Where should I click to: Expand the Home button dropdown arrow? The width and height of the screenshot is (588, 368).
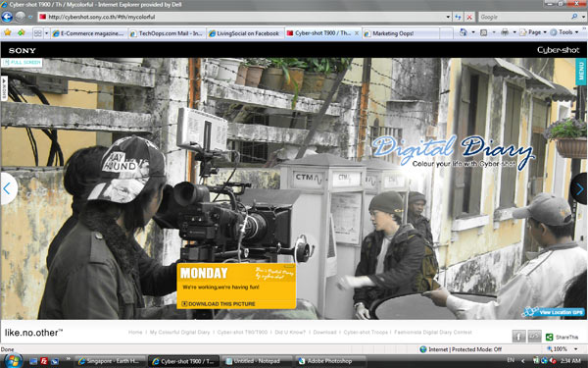tap(473, 32)
